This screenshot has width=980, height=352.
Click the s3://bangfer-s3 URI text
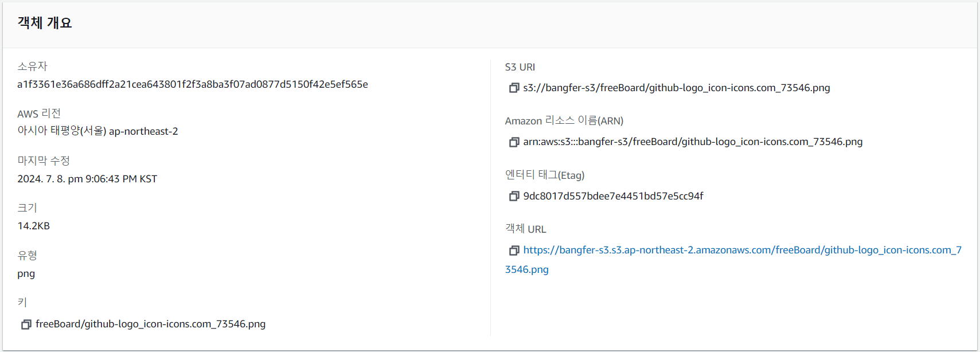(x=676, y=88)
